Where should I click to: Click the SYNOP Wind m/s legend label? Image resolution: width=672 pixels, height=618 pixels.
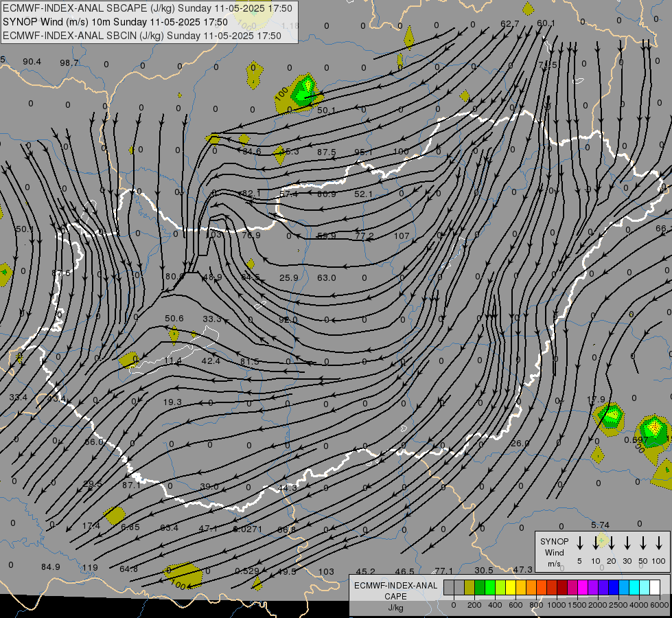coord(554,552)
